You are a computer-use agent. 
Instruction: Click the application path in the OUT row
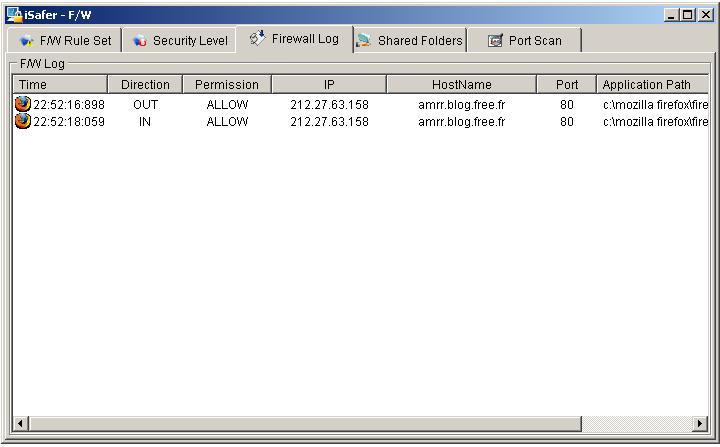tap(655, 105)
